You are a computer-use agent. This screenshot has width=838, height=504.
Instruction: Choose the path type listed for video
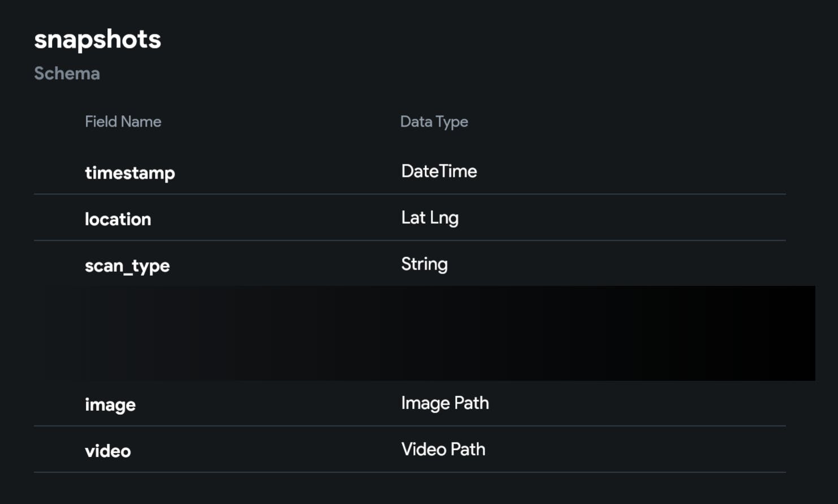pyautogui.click(x=443, y=449)
